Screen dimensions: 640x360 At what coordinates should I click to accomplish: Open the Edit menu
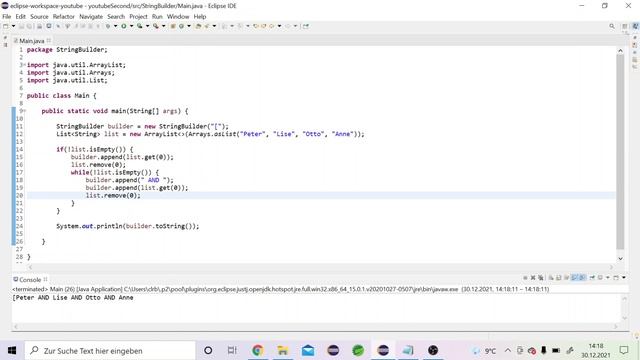tap(20, 17)
